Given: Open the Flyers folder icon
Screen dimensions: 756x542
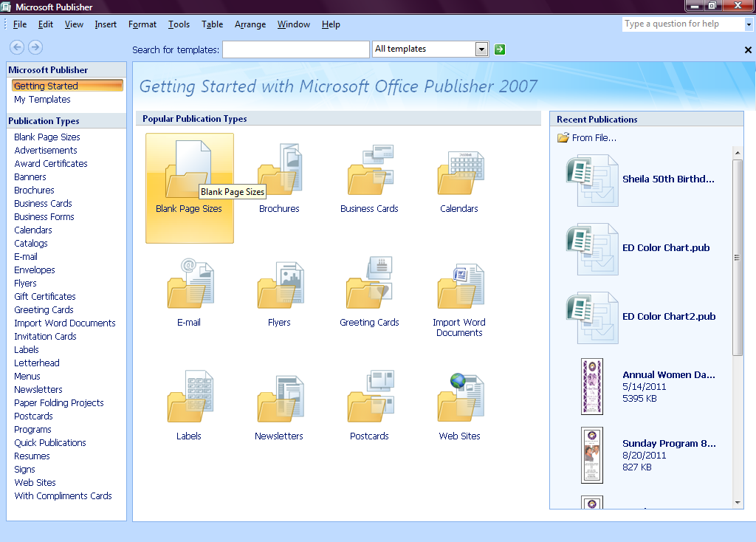Looking at the screenshot, I should click(281, 284).
